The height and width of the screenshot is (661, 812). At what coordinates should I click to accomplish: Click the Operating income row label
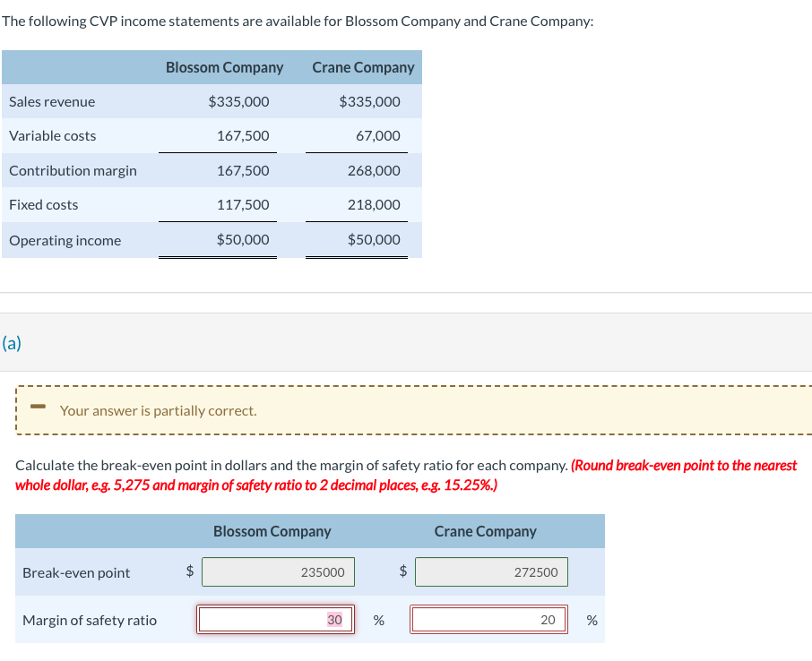pyautogui.click(x=65, y=241)
